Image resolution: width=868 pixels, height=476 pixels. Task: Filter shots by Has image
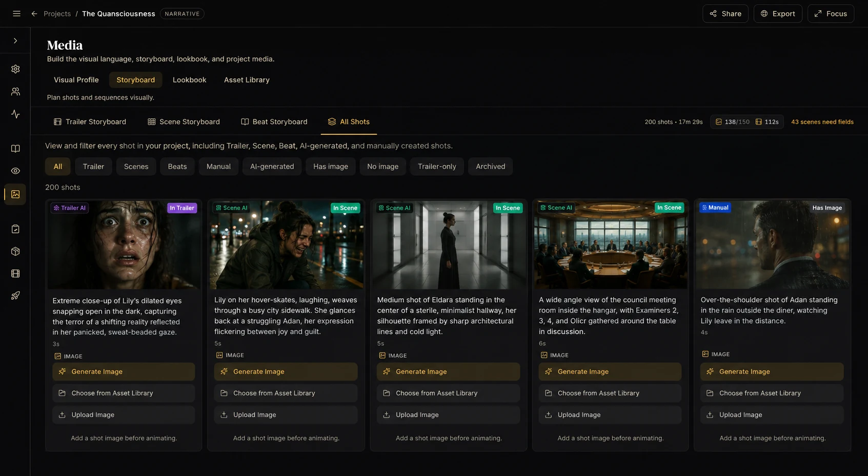[x=331, y=167]
